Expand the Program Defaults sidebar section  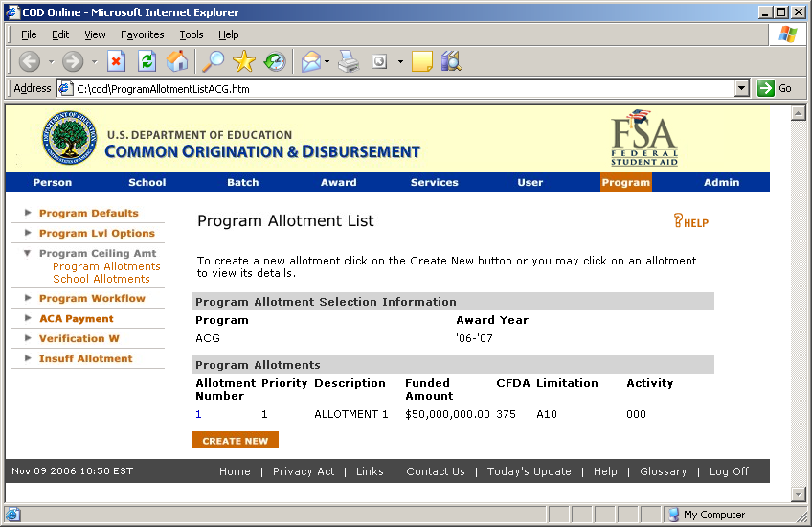point(88,213)
